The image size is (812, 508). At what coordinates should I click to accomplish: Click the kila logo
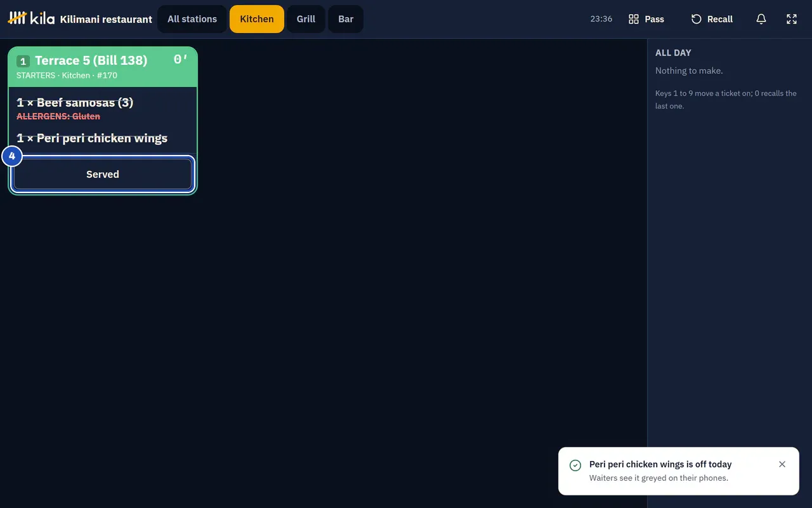[31, 18]
